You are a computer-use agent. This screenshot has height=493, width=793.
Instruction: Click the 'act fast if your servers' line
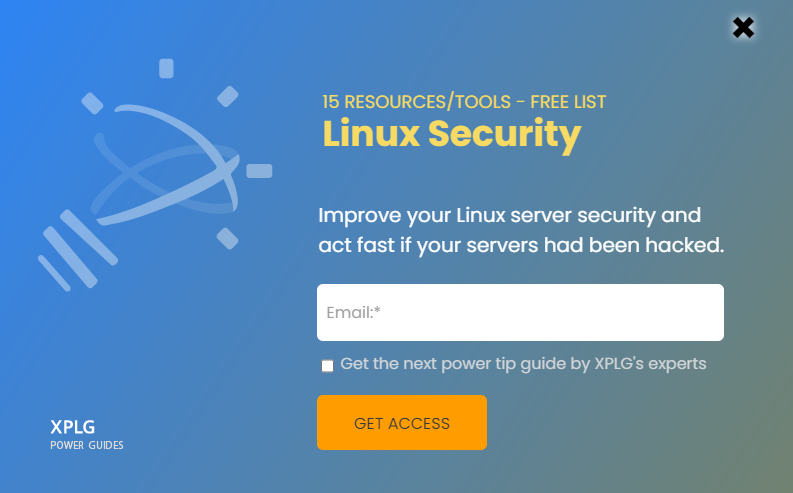(521, 246)
